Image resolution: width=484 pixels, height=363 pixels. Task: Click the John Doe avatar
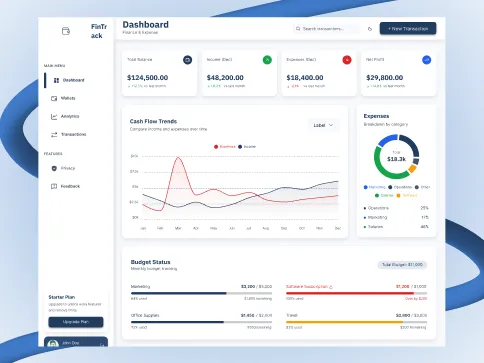coord(53,343)
